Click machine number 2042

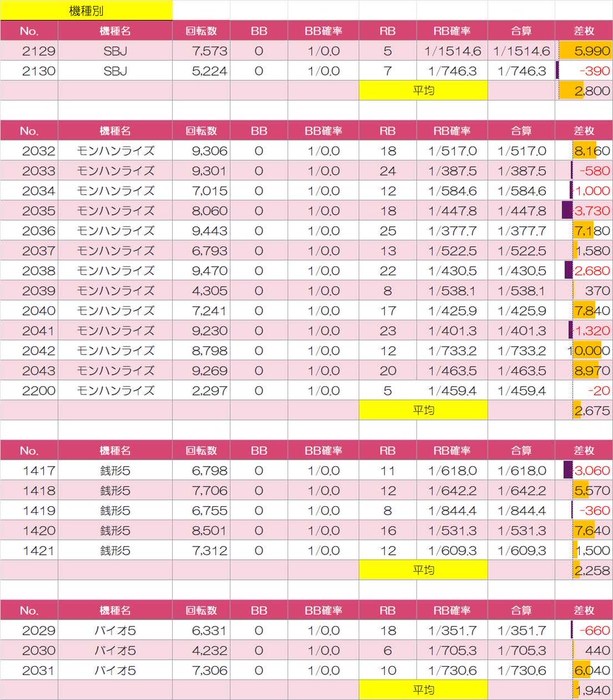tap(38, 351)
